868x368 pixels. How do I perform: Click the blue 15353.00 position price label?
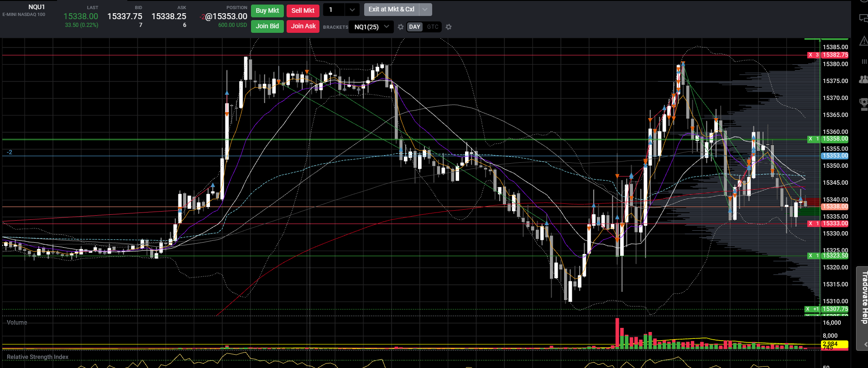click(835, 156)
